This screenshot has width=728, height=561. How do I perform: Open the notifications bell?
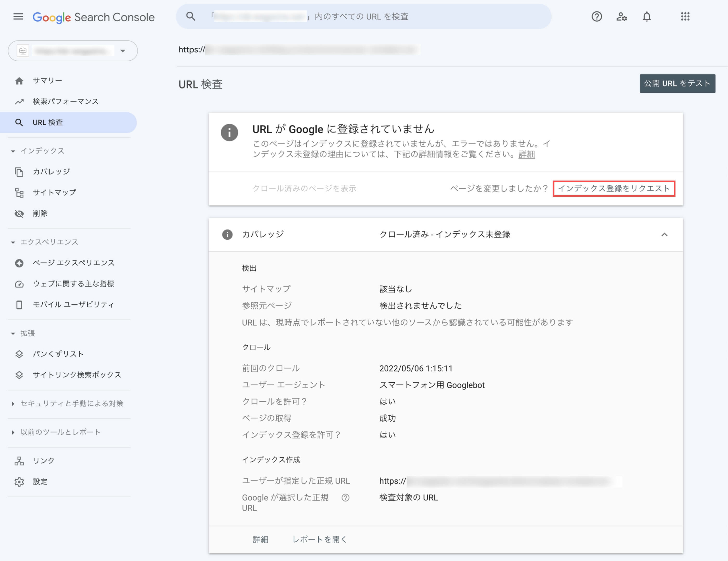pyautogui.click(x=647, y=16)
